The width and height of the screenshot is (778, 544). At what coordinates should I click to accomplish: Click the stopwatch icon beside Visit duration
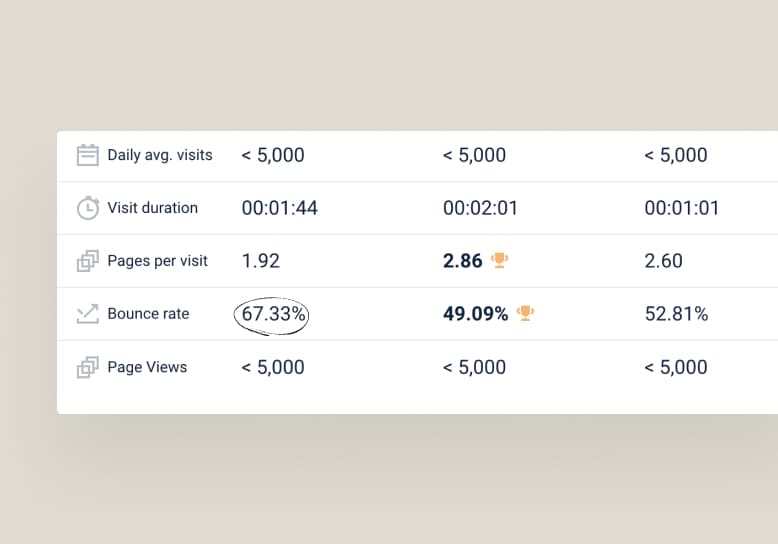88,208
